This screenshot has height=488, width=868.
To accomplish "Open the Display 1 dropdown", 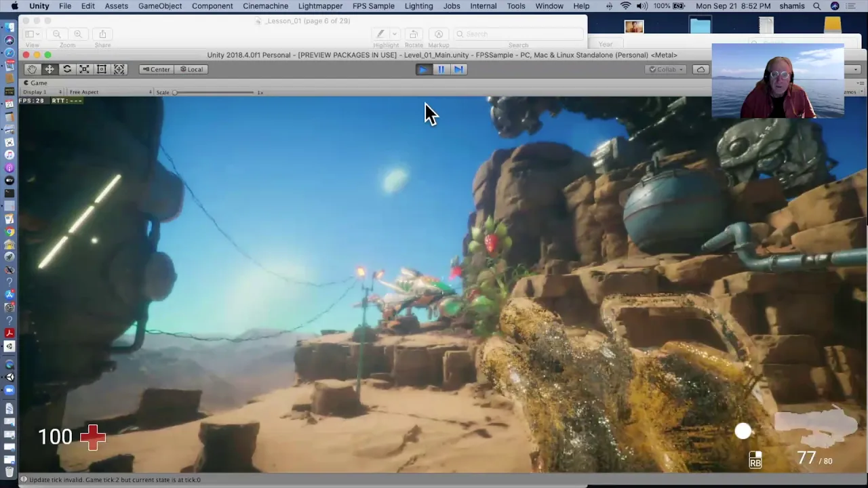I will coord(42,92).
